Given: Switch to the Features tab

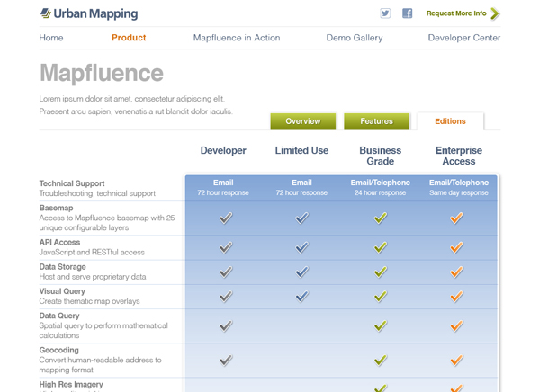Looking at the screenshot, I should [376, 121].
